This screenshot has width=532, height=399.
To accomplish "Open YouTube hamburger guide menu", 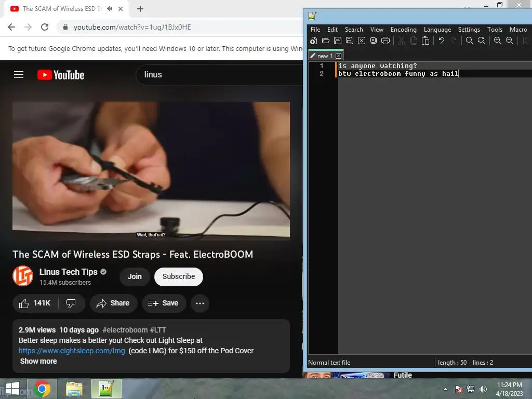I will [x=19, y=75].
